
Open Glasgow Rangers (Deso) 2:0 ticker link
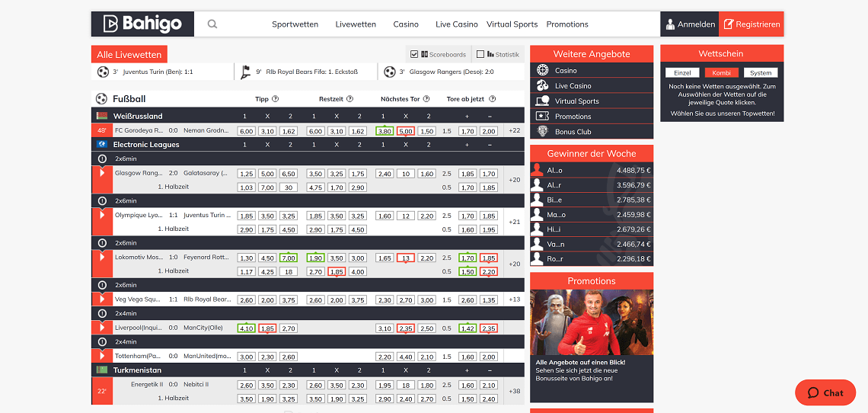[x=452, y=72]
